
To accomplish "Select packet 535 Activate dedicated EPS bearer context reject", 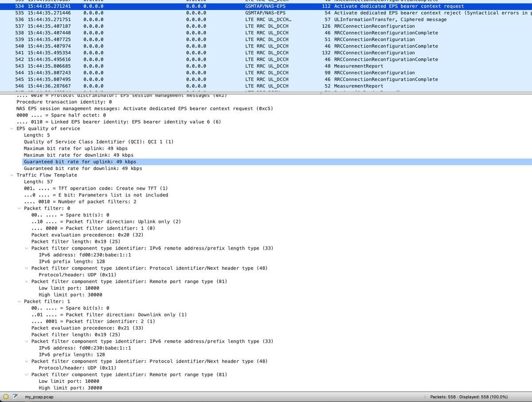I will 266,13.
